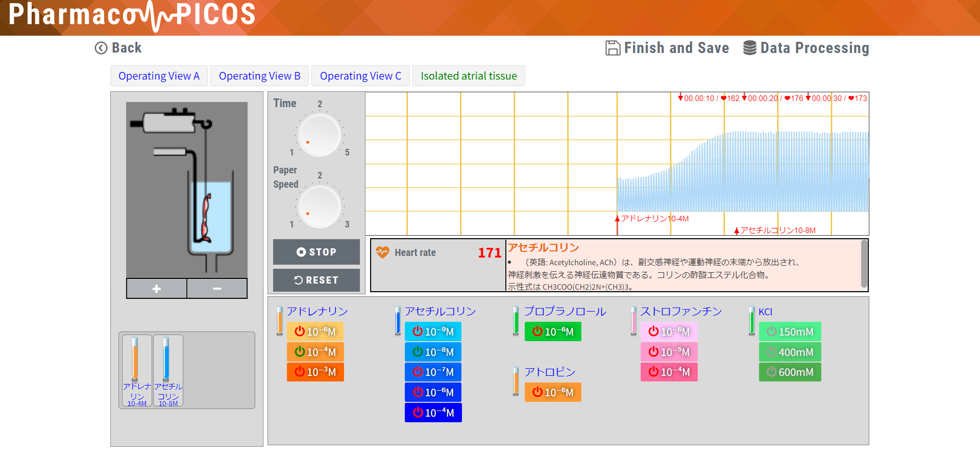Switch to Operating View A tab
The height and width of the screenshot is (460, 980).
(159, 76)
